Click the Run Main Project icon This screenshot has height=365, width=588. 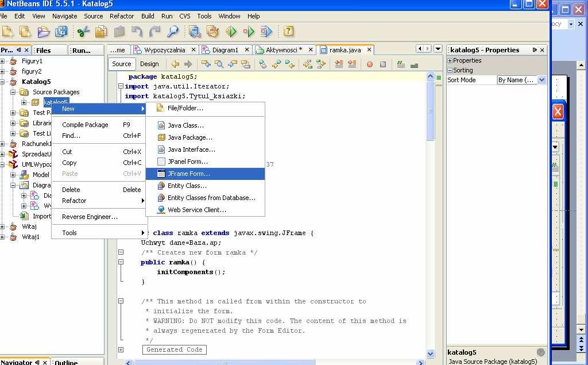[231, 32]
